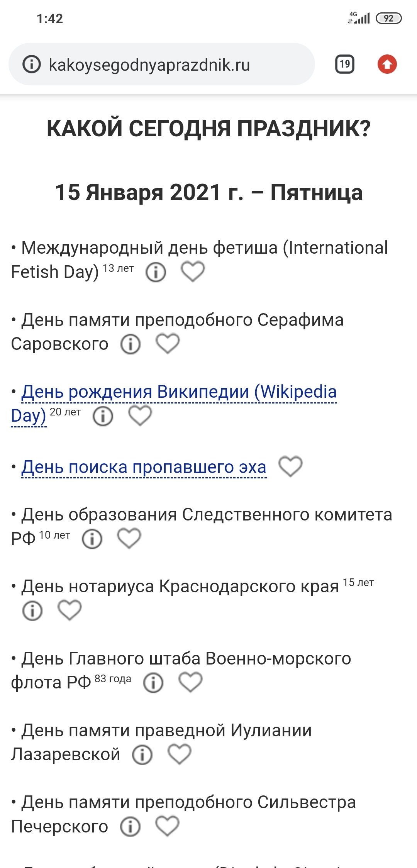Viewport: 417px width, 868px height.
Task: Show info for День Главного штаба ВМФ
Action: click(x=153, y=683)
